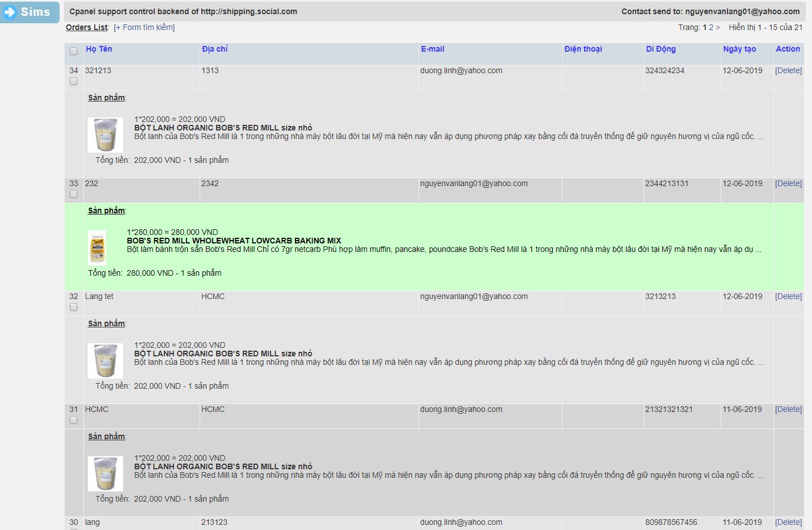This screenshot has height=530, width=812.
Task: Sort by Họ Tên column header
Action: [x=99, y=49]
